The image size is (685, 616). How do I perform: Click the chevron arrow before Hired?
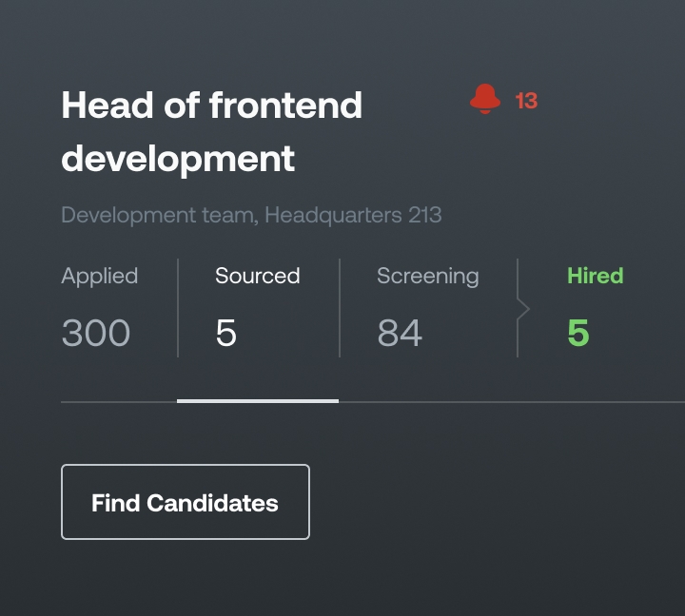pyautogui.click(x=522, y=309)
